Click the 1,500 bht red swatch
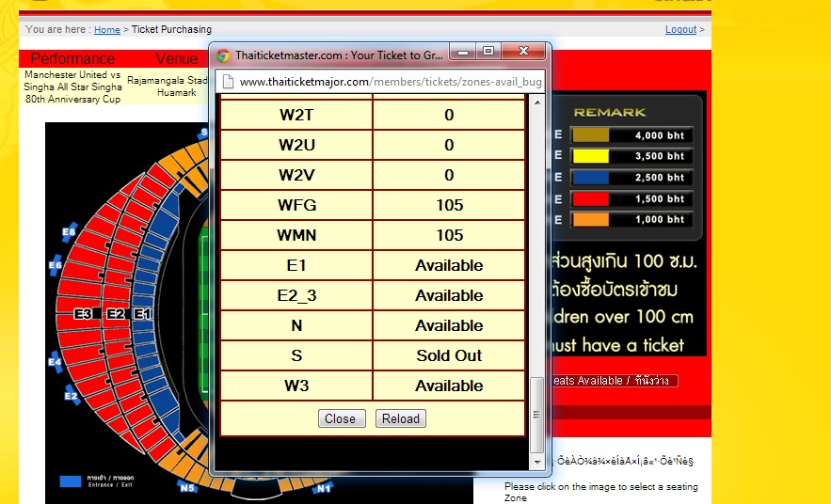The width and height of the screenshot is (831, 504). pyautogui.click(x=590, y=199)
